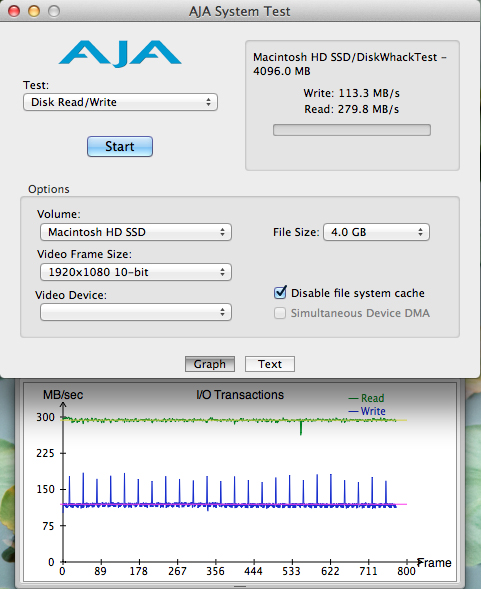Open the Video Frame Size dropdown

pos(136,272)
